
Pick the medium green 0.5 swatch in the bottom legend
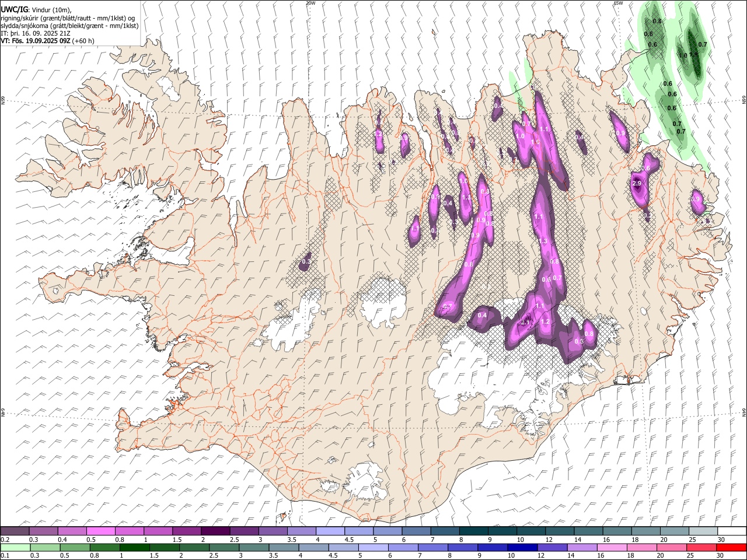75,548
